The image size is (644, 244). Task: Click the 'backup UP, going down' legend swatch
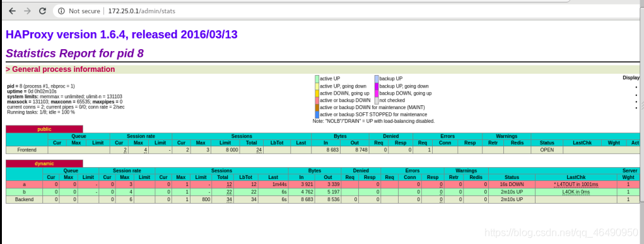377,86
